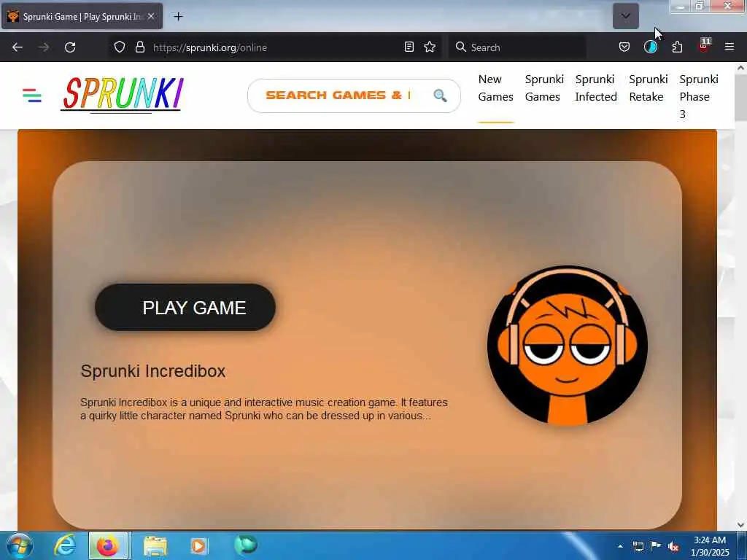Image resolution: width=747 pixels, height=560 pixels.
Task: Reload the page with the refresh icon
Action: [70, 47]
